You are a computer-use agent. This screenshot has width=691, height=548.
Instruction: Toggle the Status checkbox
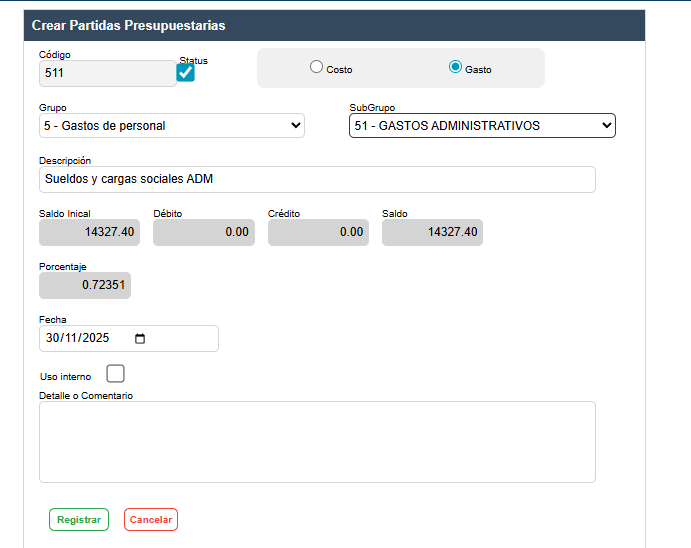[186, 73]
